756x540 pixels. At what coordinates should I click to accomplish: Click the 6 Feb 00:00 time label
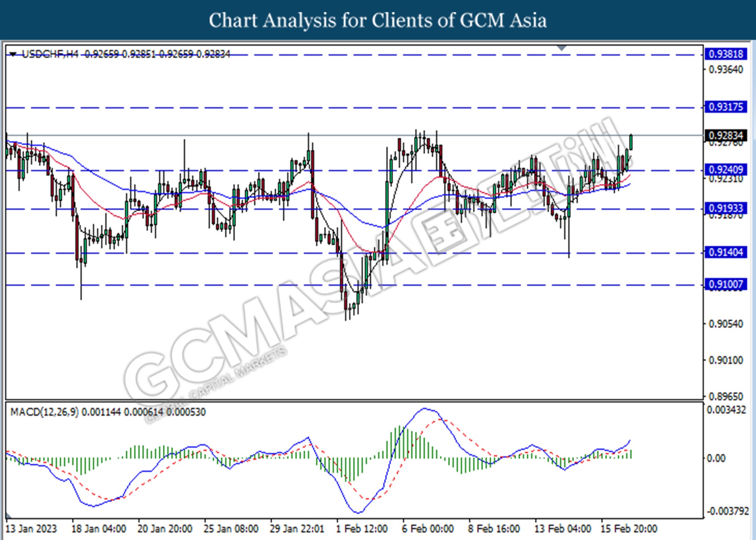(428, 528)
